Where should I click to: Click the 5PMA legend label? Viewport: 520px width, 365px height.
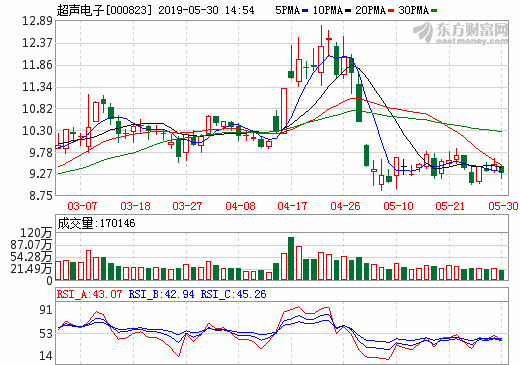(288, 11)
